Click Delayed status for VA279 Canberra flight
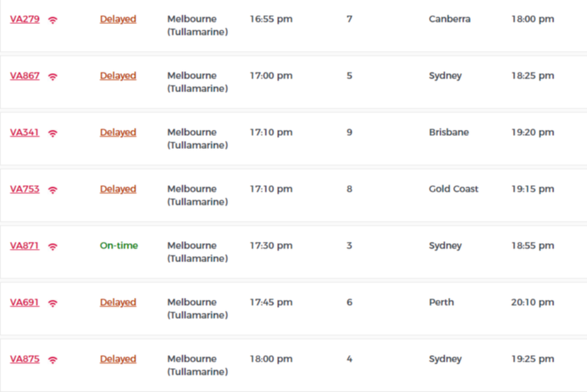This screenshot has width=587, height=392. coord(118,19)
